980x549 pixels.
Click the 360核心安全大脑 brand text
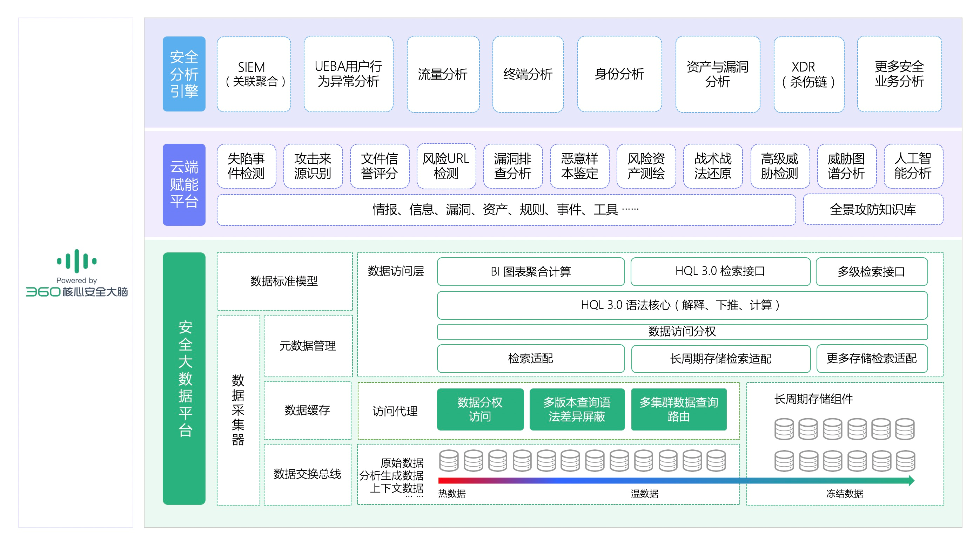pos(76,292)
